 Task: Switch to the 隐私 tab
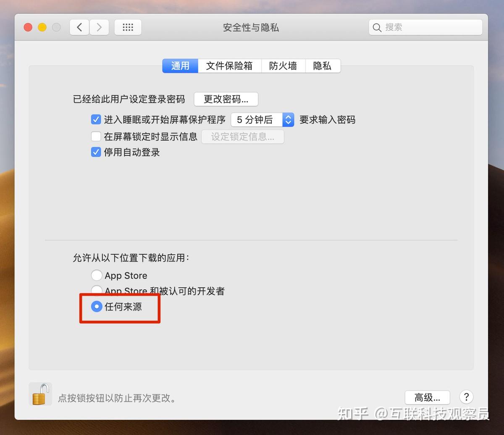(x=323, y=66)
